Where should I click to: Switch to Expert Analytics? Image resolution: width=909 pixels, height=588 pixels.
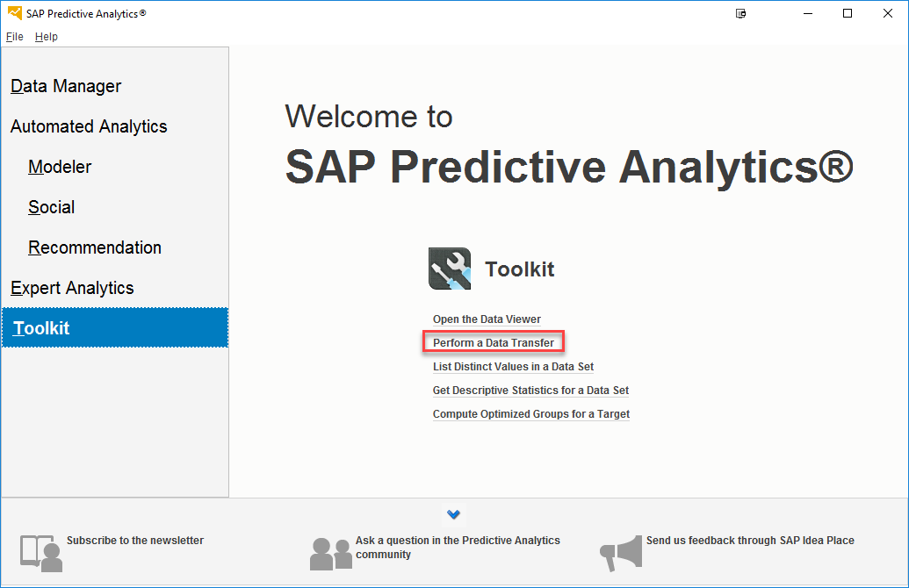pyautogui.click(x=72, y=288)
